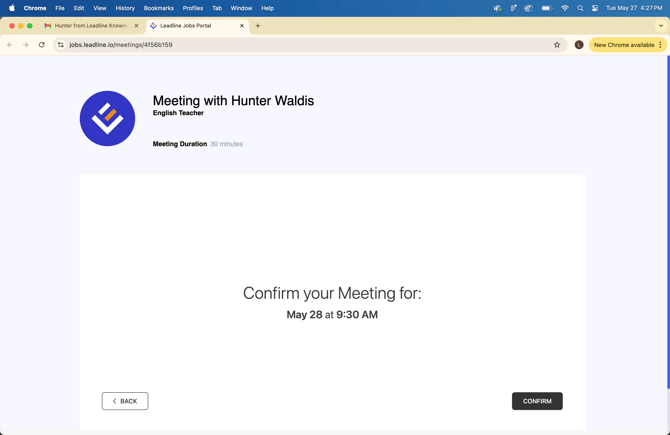Image resolution: width=670 pixels, height=435 pixels.
Task: Open macOS Spotlight search
Action: pyautogui.click(x=580, y=8)
